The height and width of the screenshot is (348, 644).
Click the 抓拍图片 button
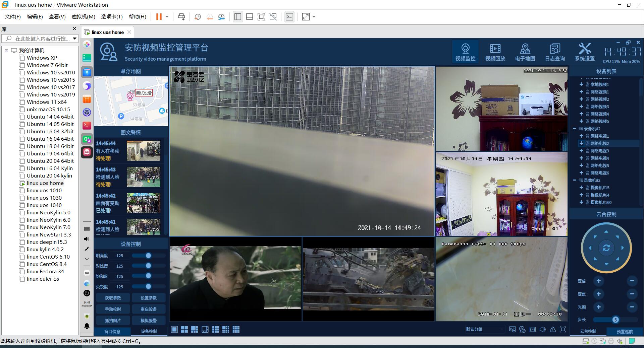(113, 321)
